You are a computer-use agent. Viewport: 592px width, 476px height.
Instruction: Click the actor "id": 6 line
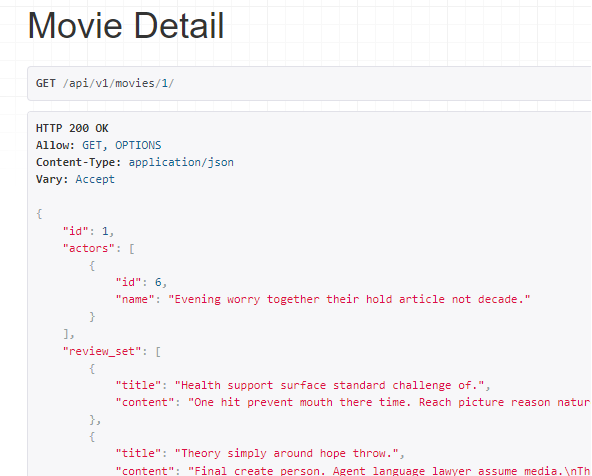(141, 282)
